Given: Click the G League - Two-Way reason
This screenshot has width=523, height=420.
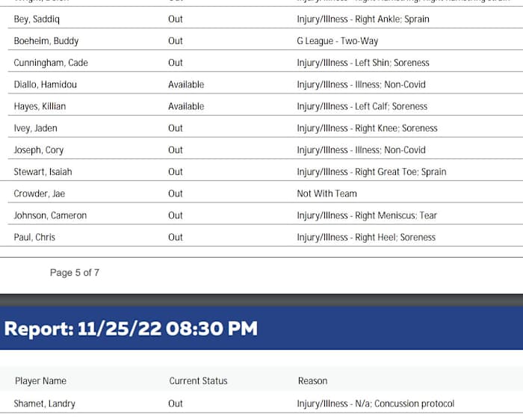Looking at the screenshot, I should click(336, 41).
